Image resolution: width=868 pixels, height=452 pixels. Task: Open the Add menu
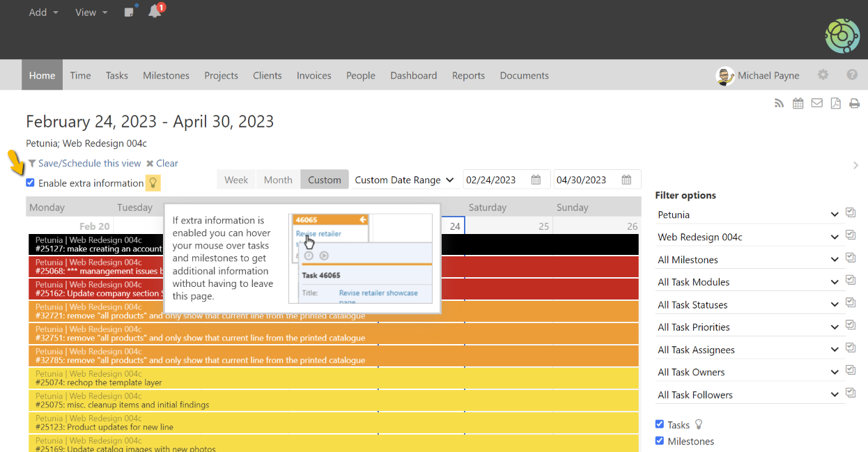point(43,13)
